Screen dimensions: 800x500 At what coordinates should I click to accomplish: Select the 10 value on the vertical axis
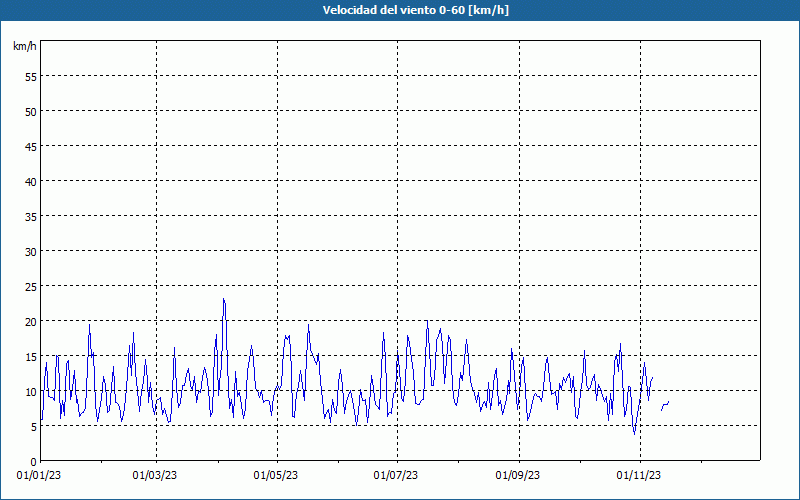click(31, 391)
